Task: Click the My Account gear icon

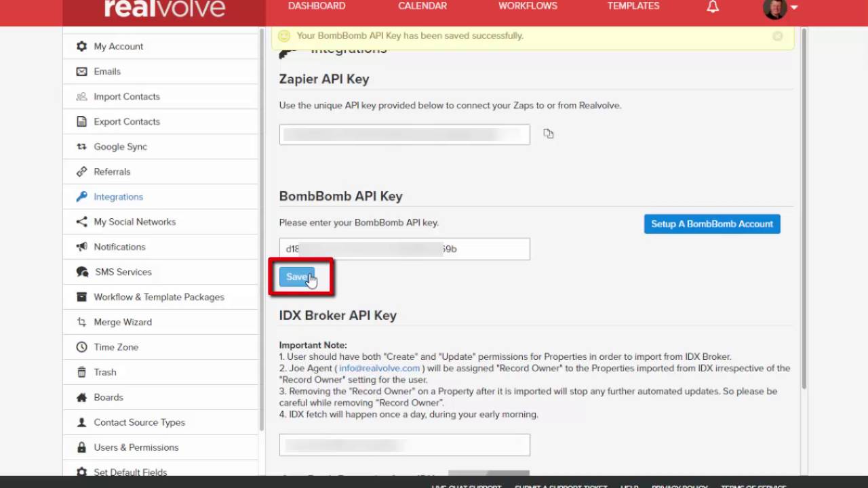Action: tap(81, 46)
